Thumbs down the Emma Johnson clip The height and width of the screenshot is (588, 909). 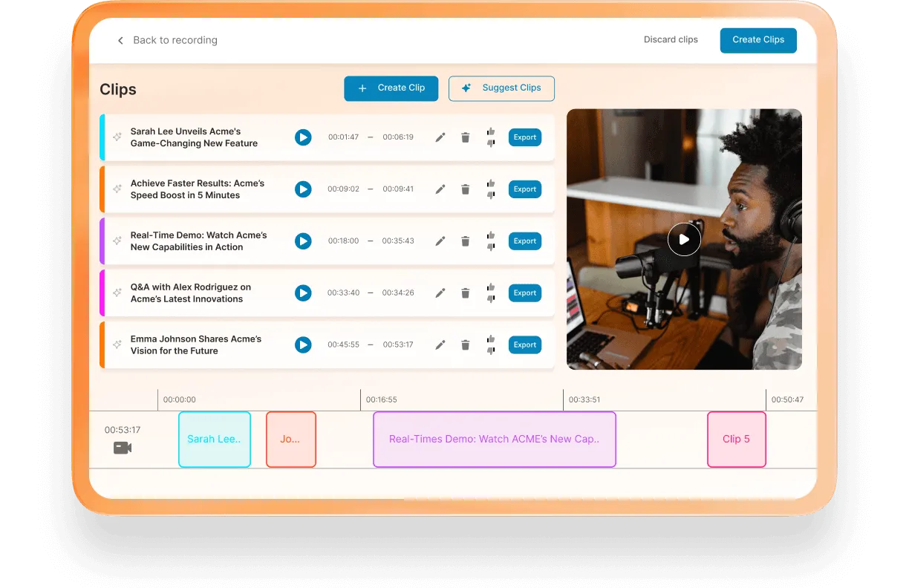tap(490, 350)
